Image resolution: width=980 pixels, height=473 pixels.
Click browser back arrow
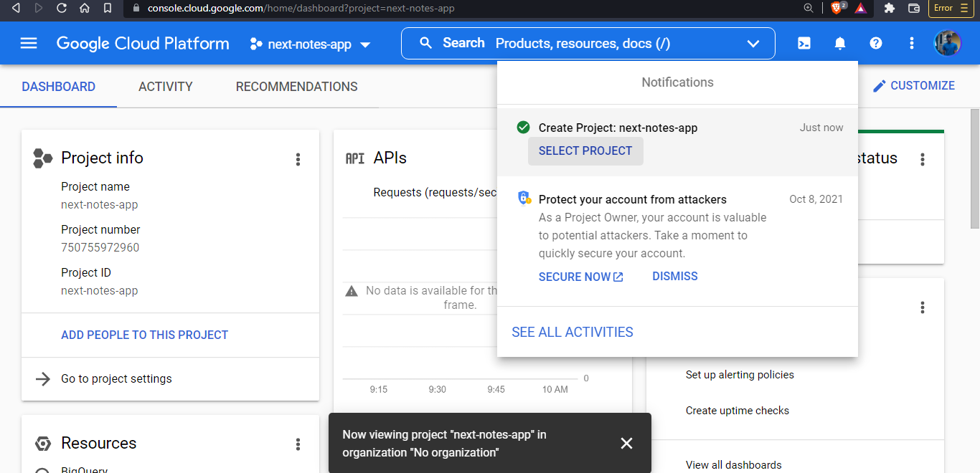16,8
